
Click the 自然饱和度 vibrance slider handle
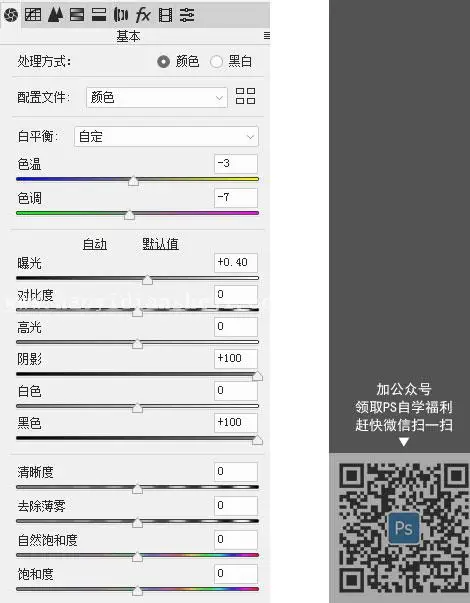[137, 557]
